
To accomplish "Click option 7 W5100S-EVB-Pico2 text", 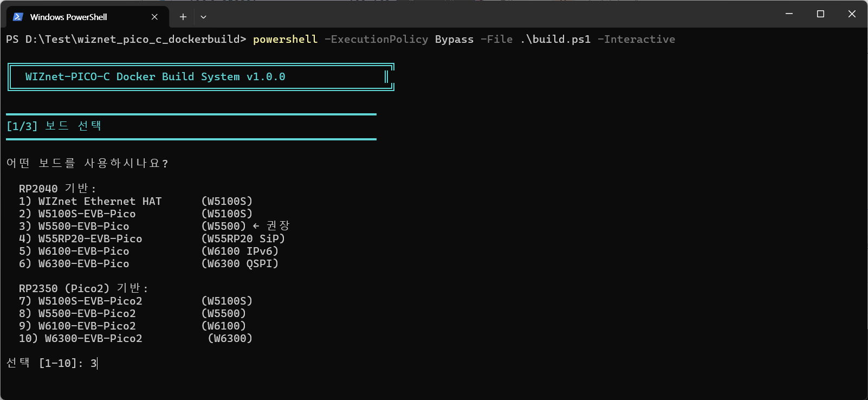I will [x=90, y=301].
